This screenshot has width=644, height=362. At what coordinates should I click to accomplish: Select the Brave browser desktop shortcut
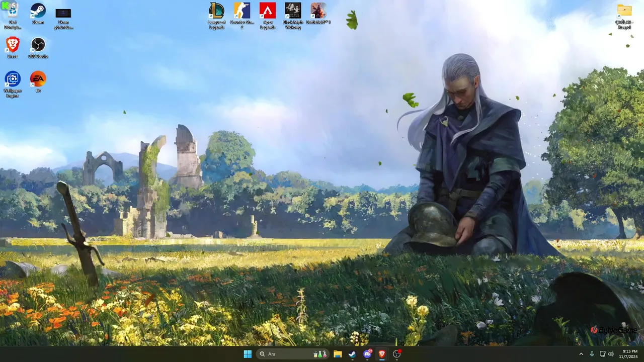coord(13,48)
